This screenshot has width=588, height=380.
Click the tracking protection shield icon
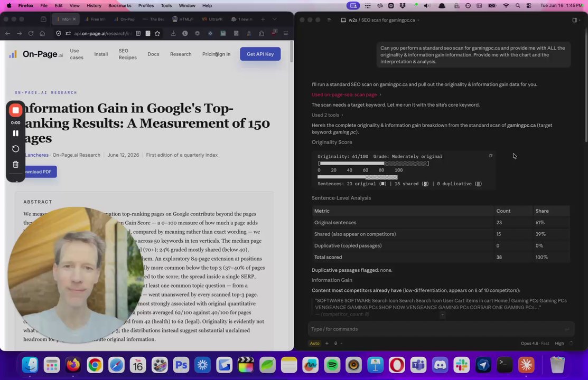59,33
